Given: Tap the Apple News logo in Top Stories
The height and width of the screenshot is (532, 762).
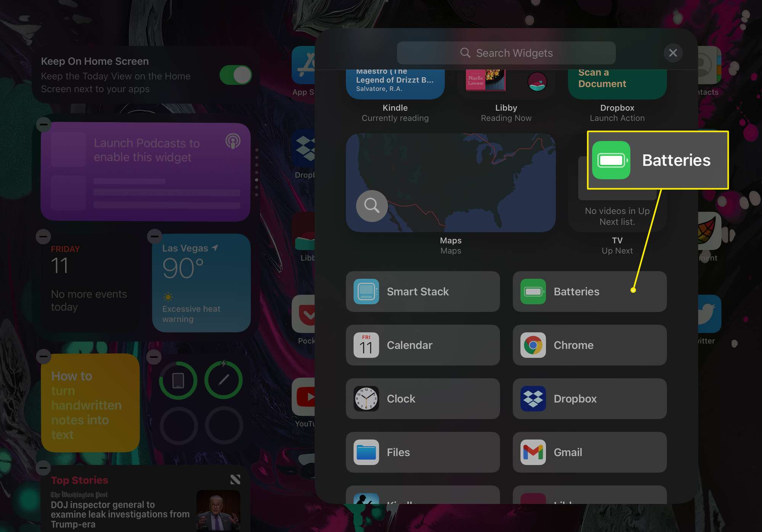Looking at the screenshot, I should pyautogui.click(x=235, y=479).
